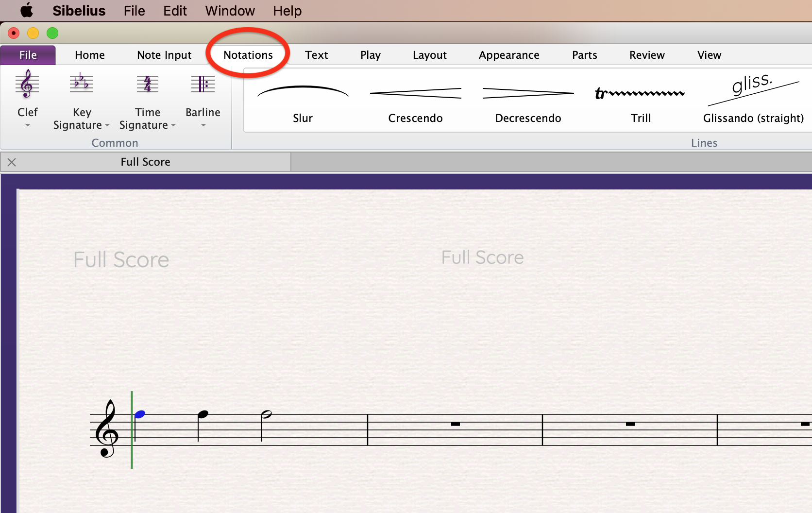Switch to the Note Input tab
This screenshot has width=812, height=513.
pyautogui.click(x=164, y=55)
